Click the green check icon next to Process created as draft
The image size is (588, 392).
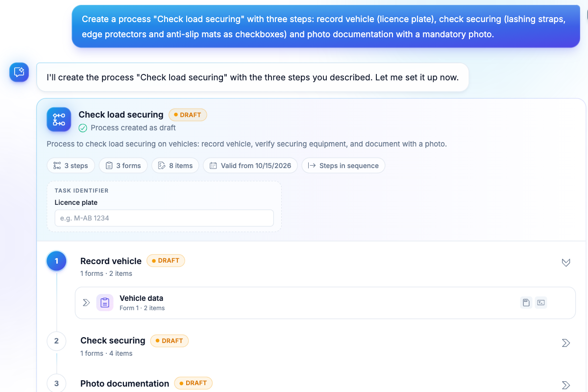pos(83,128)
